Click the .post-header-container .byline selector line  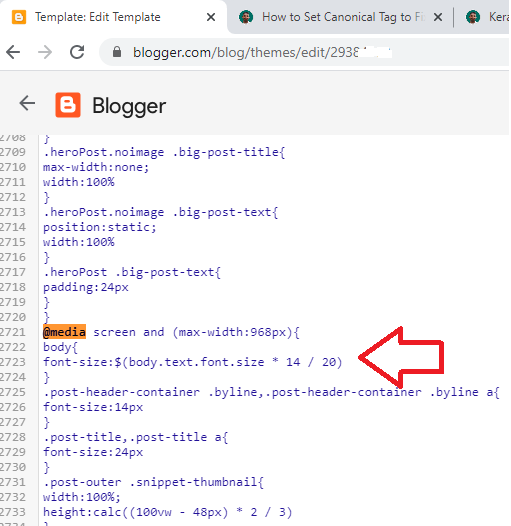pyautogui.click(x=271, y=392)
